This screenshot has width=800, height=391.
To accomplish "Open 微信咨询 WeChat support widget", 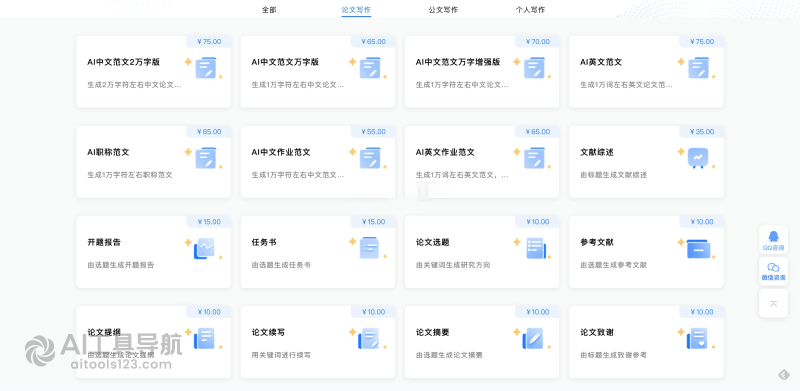I will (x=773, y=272).
